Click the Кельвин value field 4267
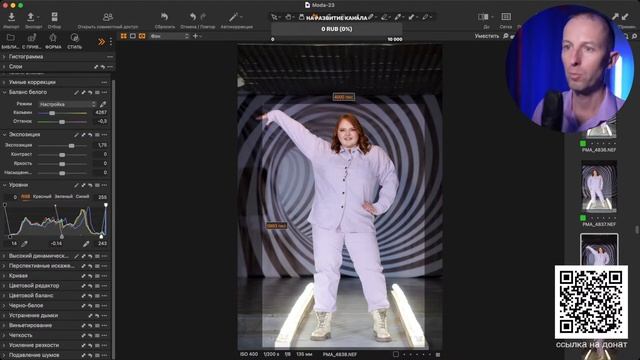 100,113
